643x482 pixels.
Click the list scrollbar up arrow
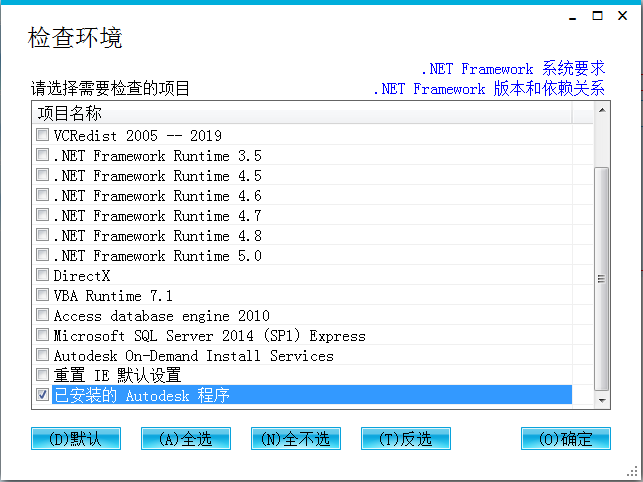(x=602, y=110)
